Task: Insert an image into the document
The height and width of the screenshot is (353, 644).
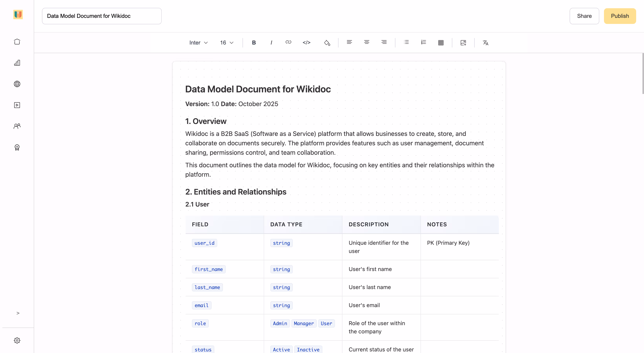Action: [x=463, y=43]
